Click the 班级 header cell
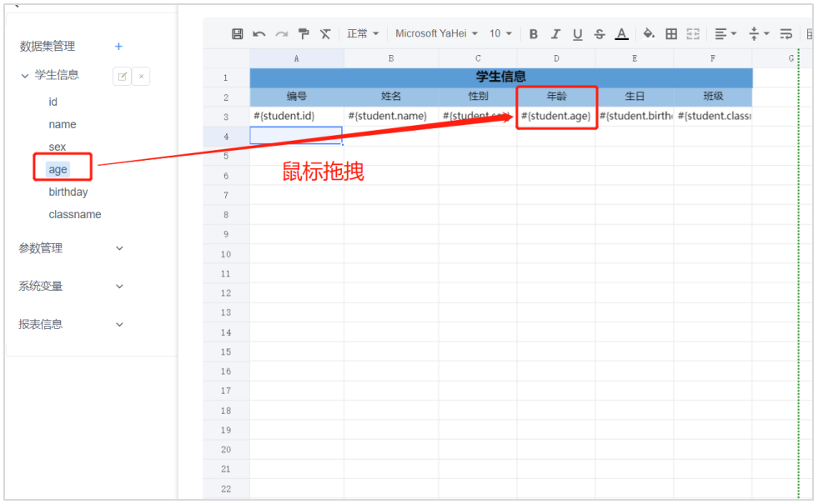 click(x=713, y=97)
